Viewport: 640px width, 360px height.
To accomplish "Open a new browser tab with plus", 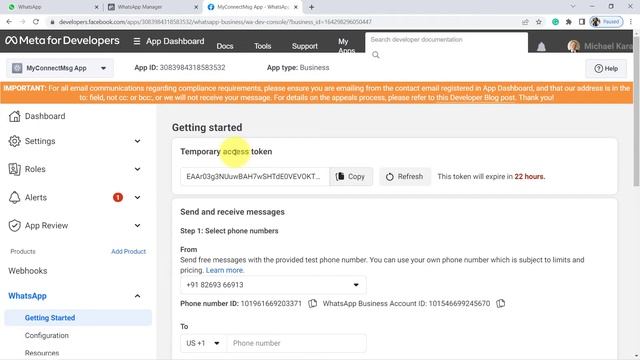I will click(311, 7).
